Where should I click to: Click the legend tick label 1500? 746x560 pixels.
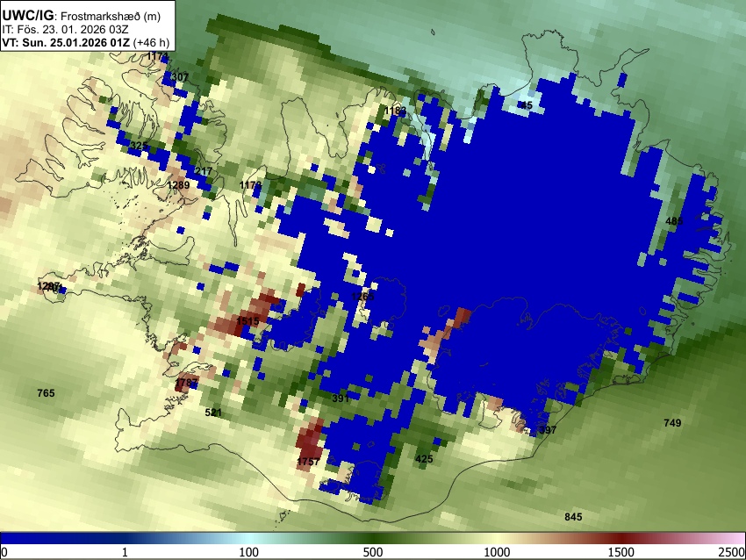[x=621, y=552]
